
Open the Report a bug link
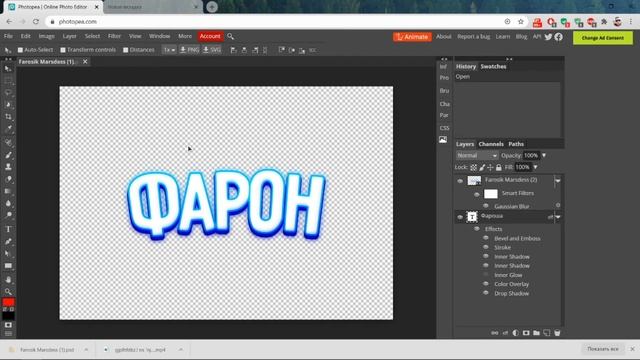[x=473, y=37]
